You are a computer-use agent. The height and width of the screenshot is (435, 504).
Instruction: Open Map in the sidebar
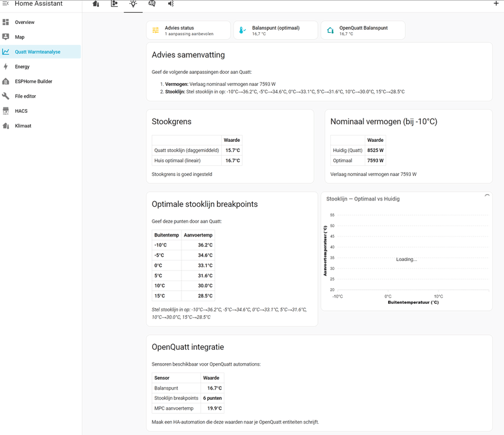pyautogui.click(x=41, y=37)
